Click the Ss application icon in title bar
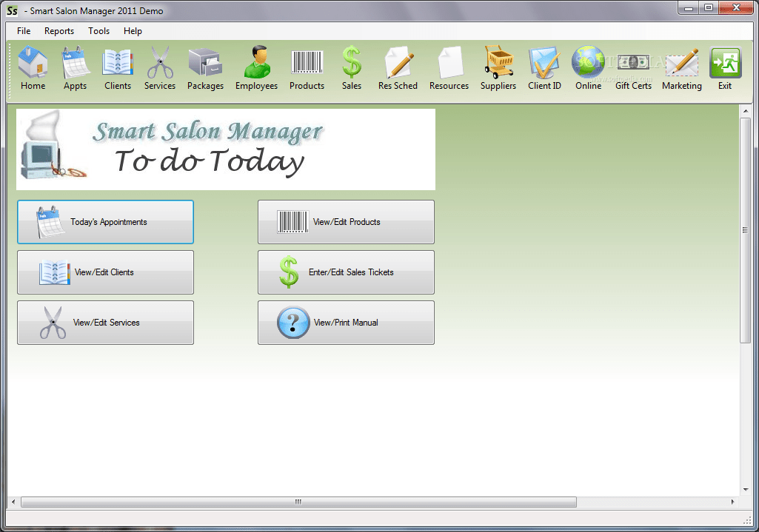Image resolution: width=759 pixels, height=532 pixels. [12, 10]
